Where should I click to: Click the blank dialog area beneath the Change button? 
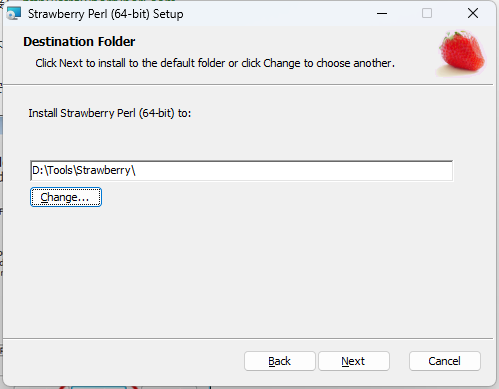tap(248, 272)
